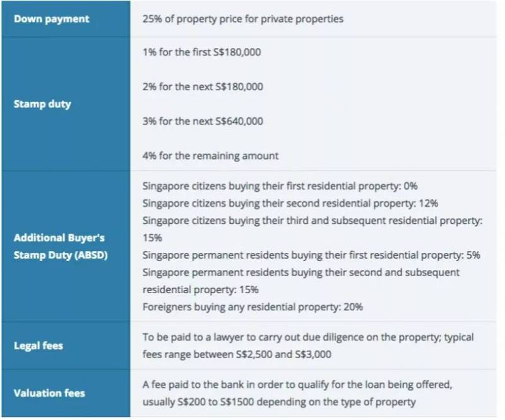Select the citizens' second residential property 12% line
The width and height of the screenshot is (505, 420).
coord(290,204)
